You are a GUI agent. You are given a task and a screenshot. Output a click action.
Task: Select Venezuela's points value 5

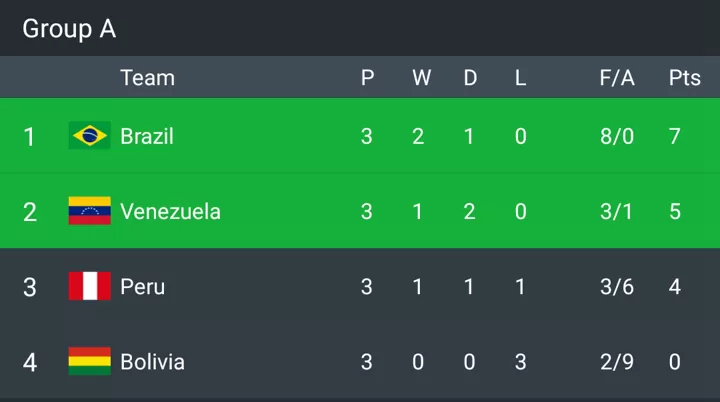675,212
